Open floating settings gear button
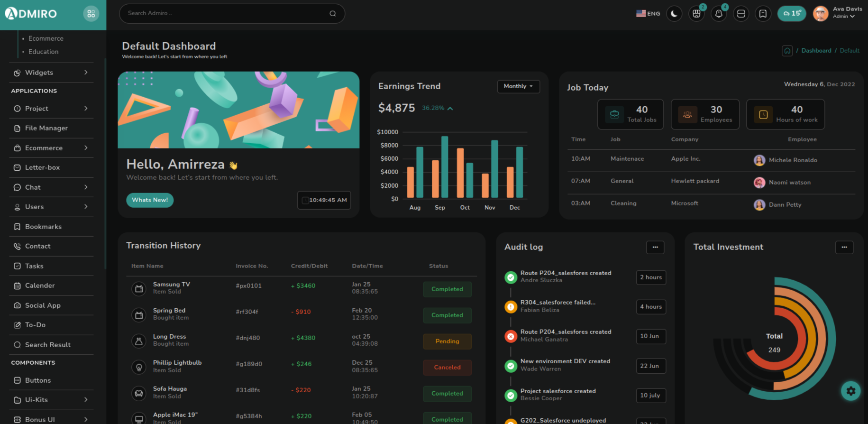Viewport: 868px width, 424px height. (850, 391)
